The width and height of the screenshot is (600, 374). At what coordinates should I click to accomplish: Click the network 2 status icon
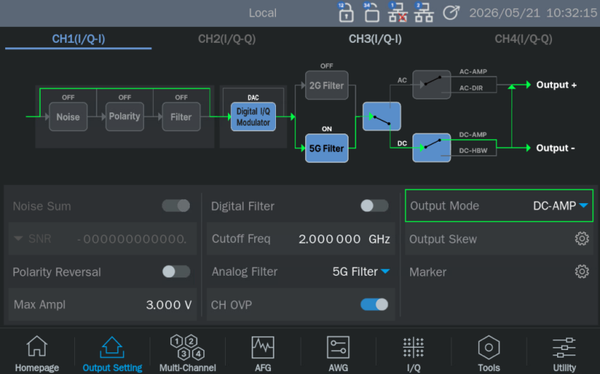(424, 13)
